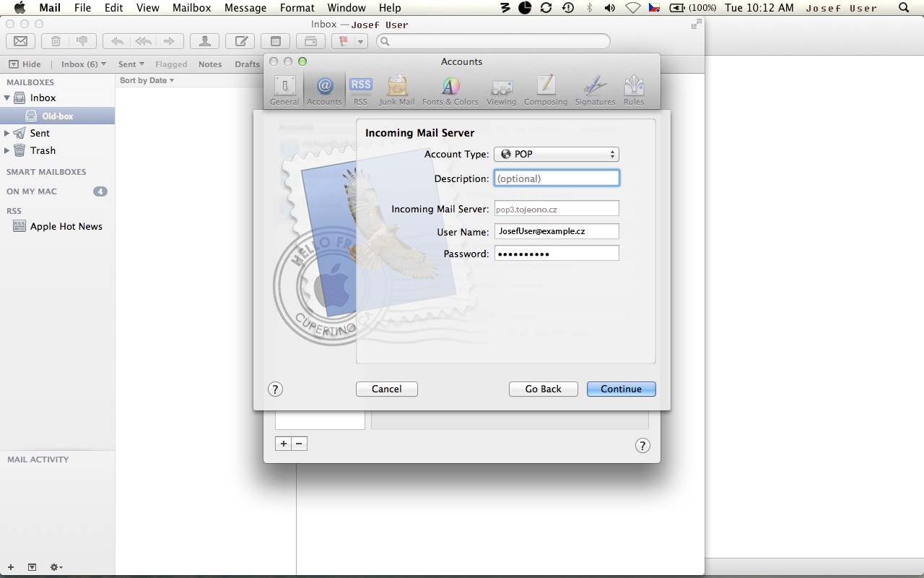Click the Go Back button
Viewport: 924px width, 578px height.
544,389
